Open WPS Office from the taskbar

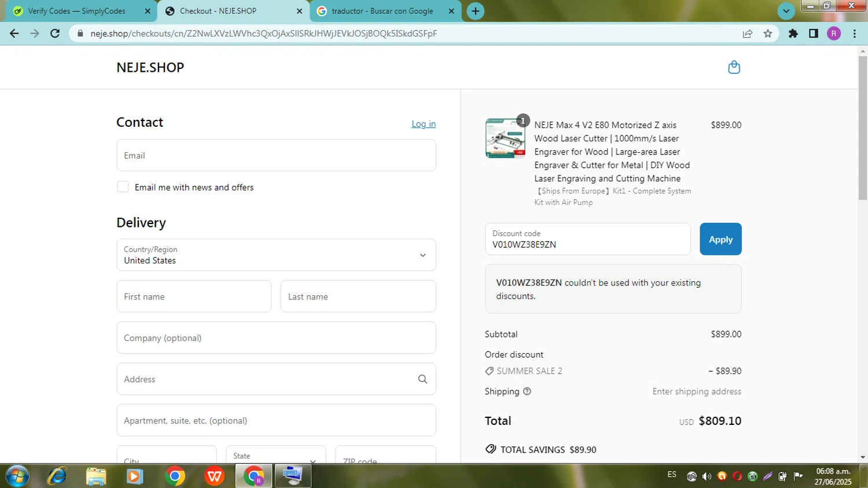pos(214,476)
